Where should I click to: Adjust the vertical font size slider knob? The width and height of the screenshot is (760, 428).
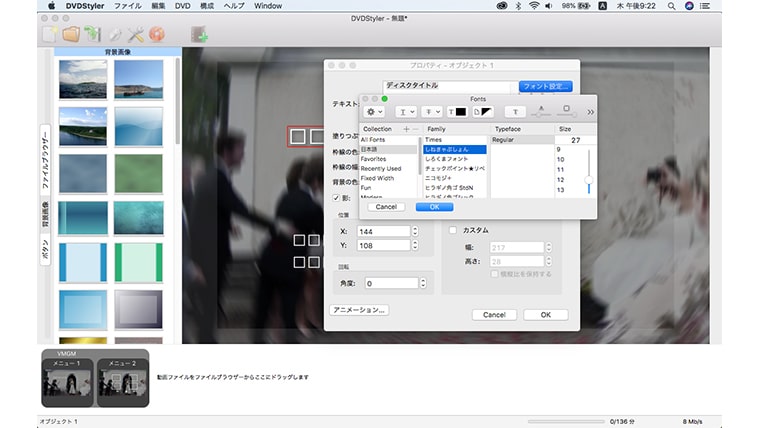click(x=589, y=180)
